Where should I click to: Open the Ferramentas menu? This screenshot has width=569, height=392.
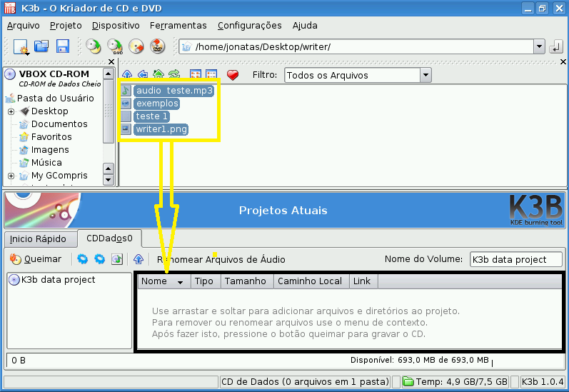coord(178,26)
